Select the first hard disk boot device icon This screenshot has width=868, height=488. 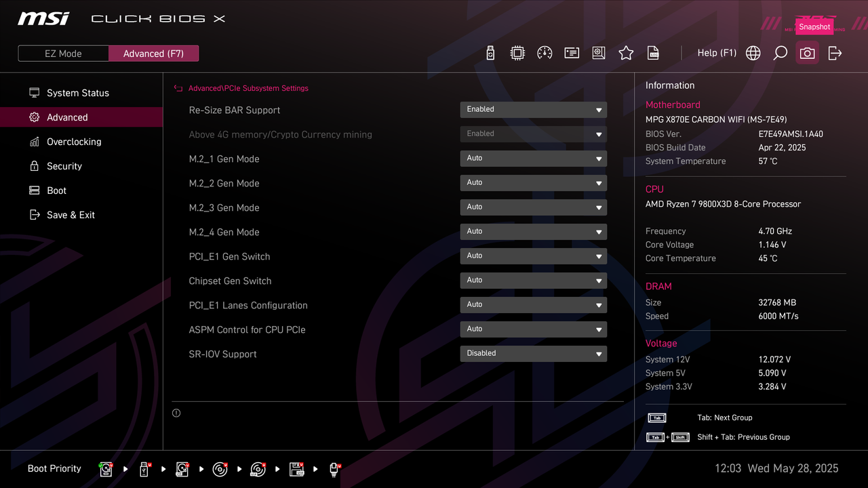coord(106,469)
